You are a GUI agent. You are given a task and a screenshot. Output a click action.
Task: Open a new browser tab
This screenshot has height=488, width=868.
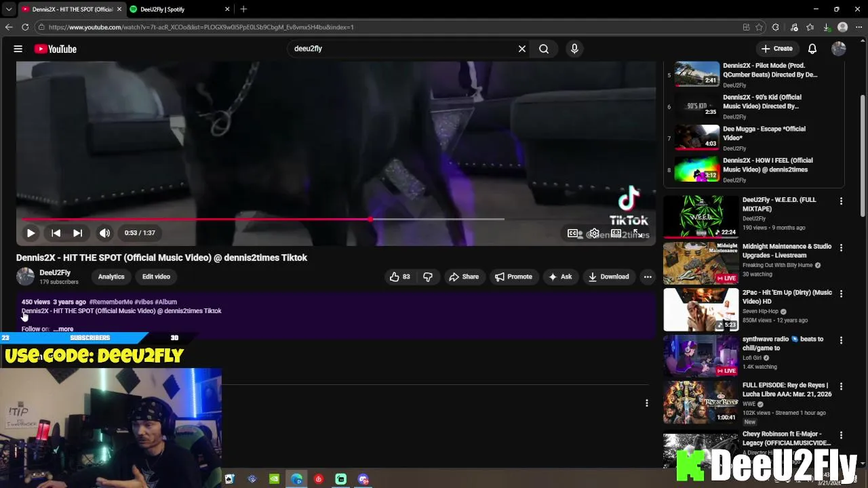point(243,9)
